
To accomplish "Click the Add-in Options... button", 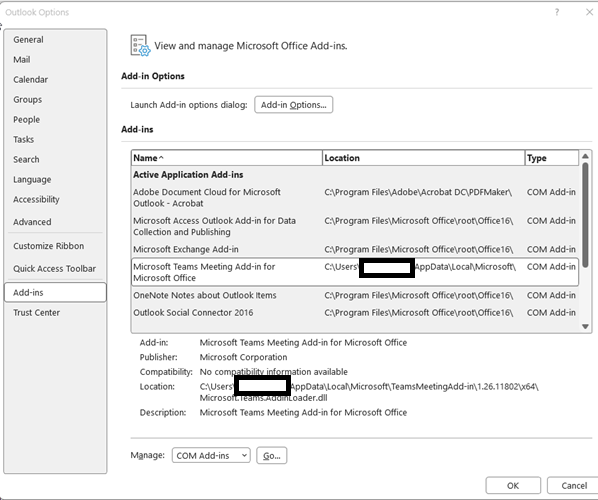I will [x=293, y=105].
